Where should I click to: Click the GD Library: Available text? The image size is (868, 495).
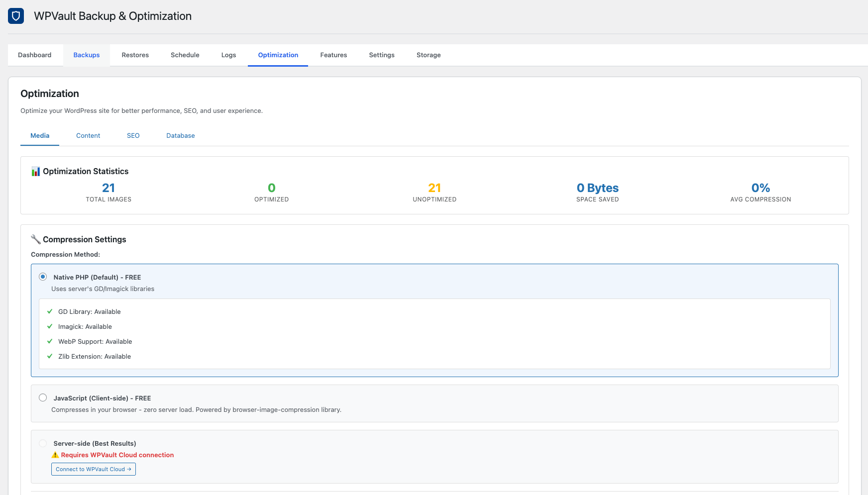pos(90,312)
